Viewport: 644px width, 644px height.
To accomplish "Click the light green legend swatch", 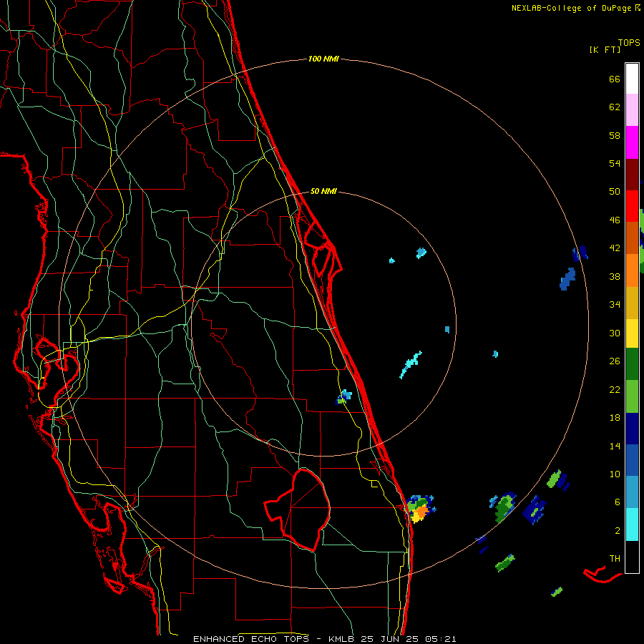I will [632, 396].
